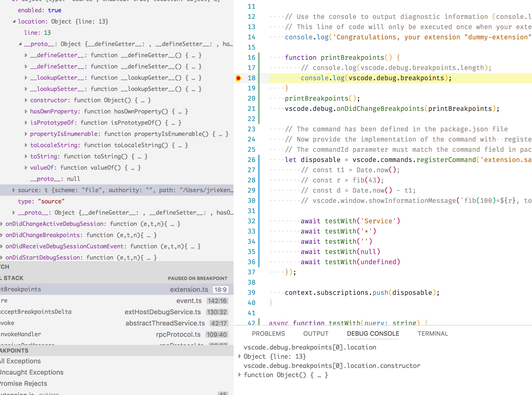The height and width of the screenshot is (395, 532).
Task: Expand Object {line: 13} in Debug Console
Action: point(240,356)
